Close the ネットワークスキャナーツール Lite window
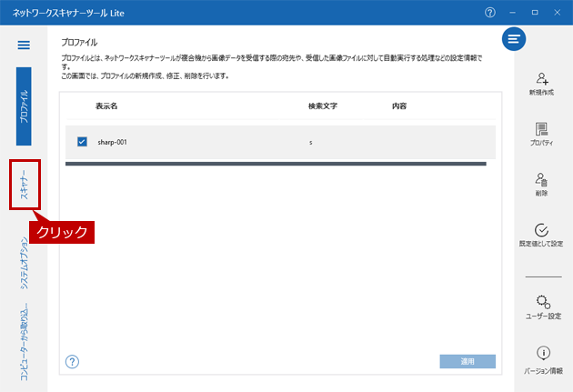 [558, 13]
